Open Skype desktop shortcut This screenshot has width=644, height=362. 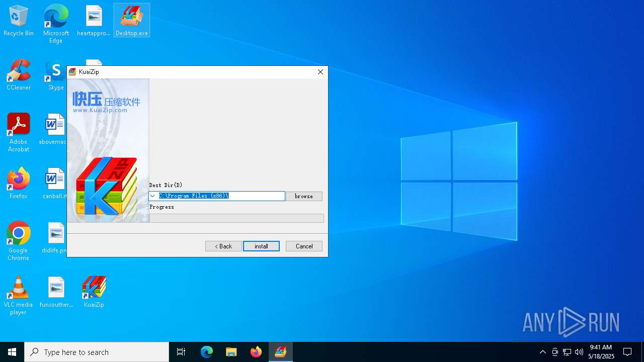coord(56,75)
